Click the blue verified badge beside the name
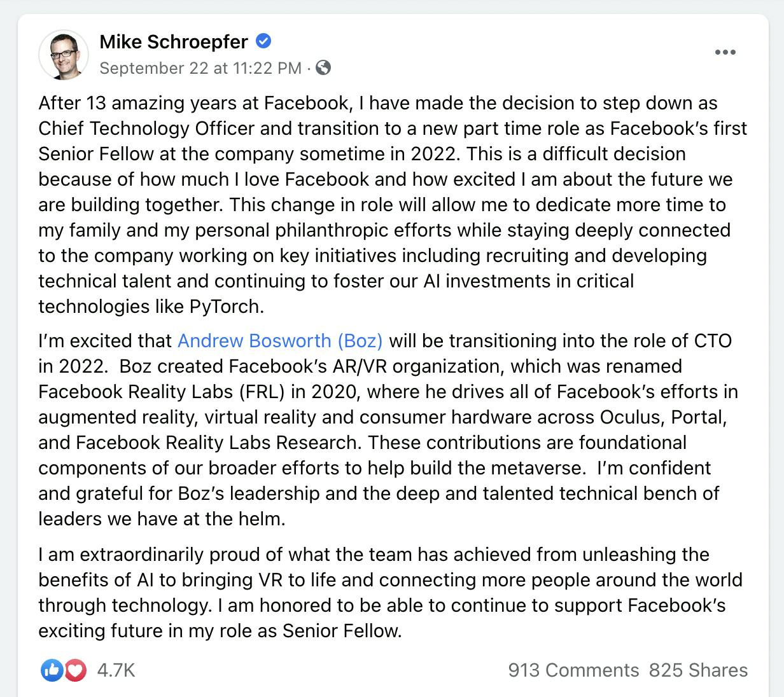The image size is (784, 697). coord(263,41)
